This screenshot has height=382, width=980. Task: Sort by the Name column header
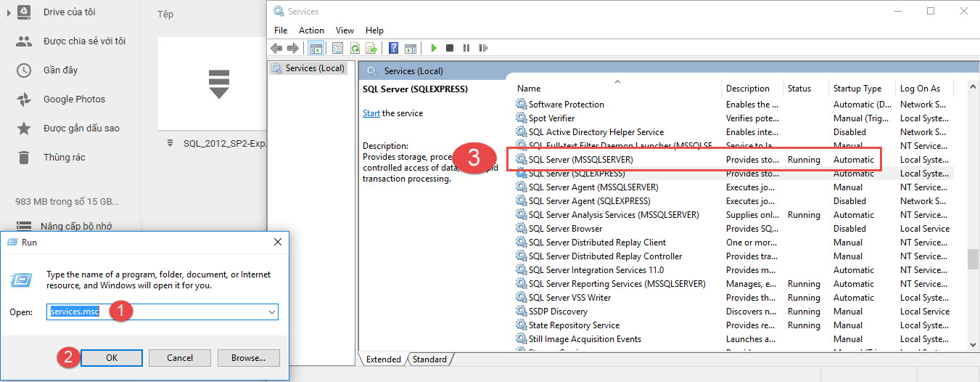tap(617, 89)
